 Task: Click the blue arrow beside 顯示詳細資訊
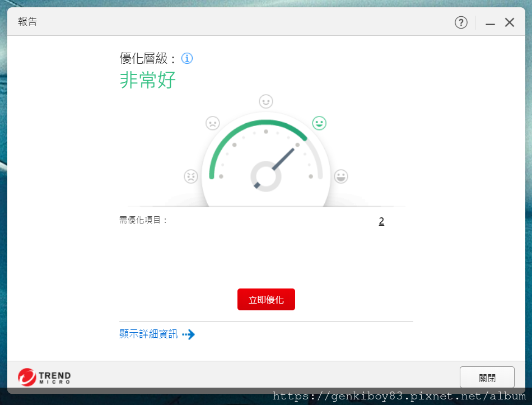[x=189, y=334]
